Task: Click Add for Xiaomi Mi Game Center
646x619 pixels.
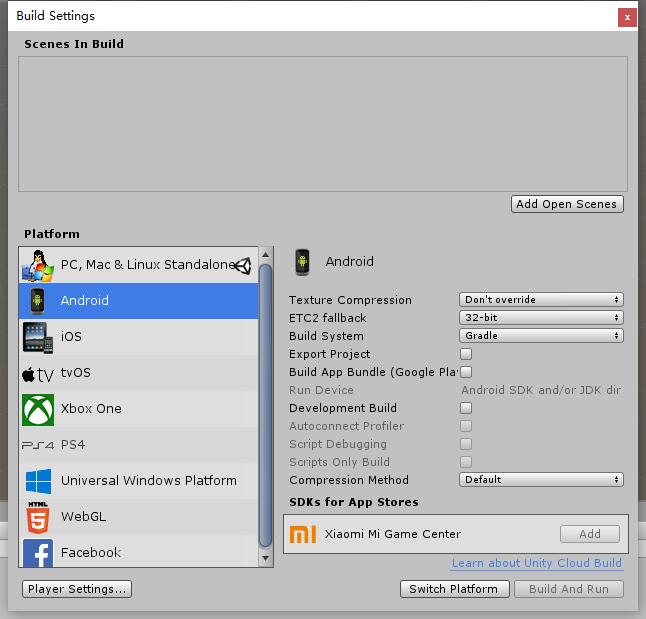Action: 590,534
